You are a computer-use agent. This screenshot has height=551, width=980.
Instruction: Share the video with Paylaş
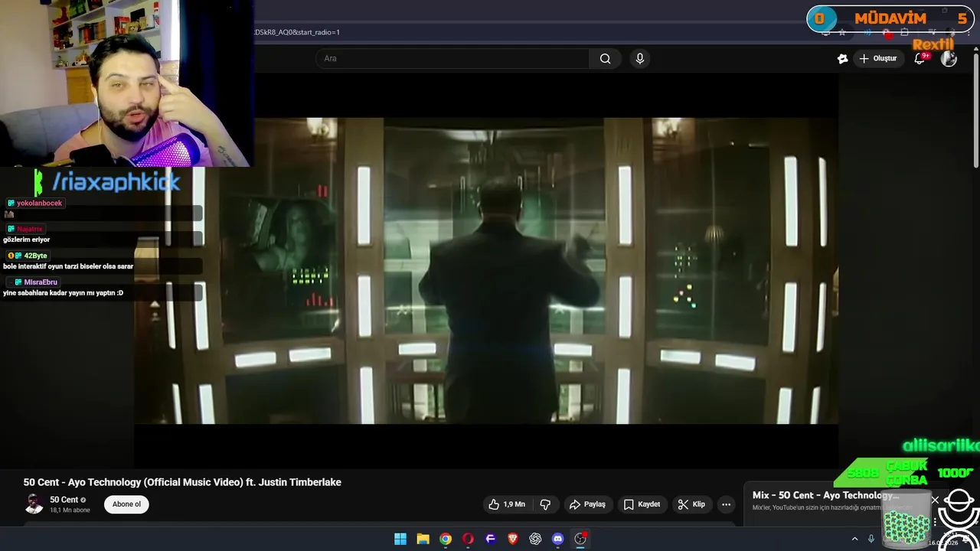tap(587, 504)
